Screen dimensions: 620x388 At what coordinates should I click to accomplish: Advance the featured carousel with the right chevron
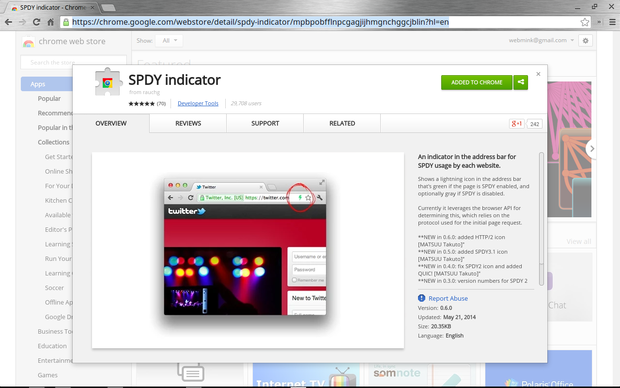[592, 149]
